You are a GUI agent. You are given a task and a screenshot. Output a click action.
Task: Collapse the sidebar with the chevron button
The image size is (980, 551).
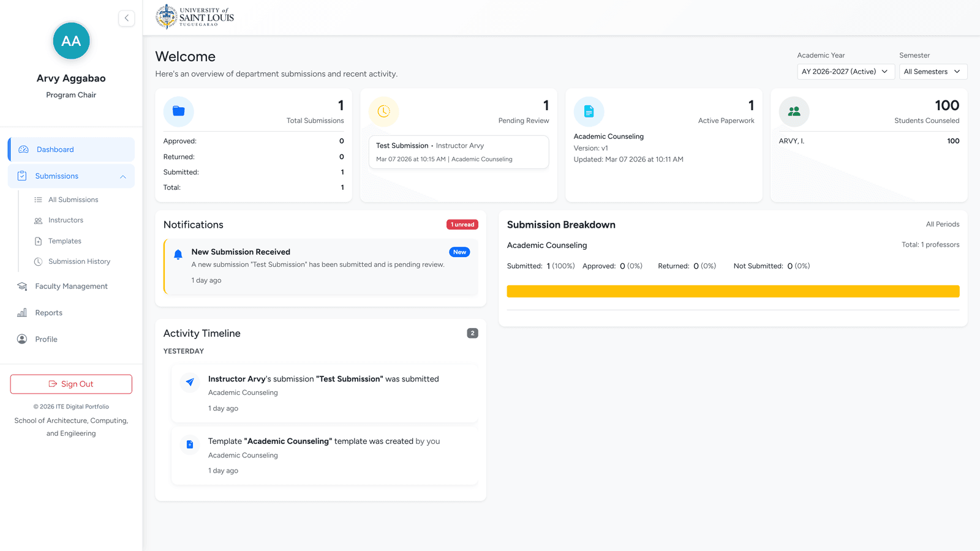127,18
